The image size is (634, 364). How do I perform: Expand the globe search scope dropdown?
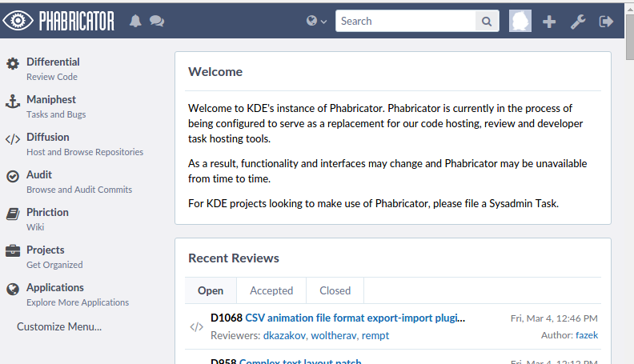(x=317, y=21)
